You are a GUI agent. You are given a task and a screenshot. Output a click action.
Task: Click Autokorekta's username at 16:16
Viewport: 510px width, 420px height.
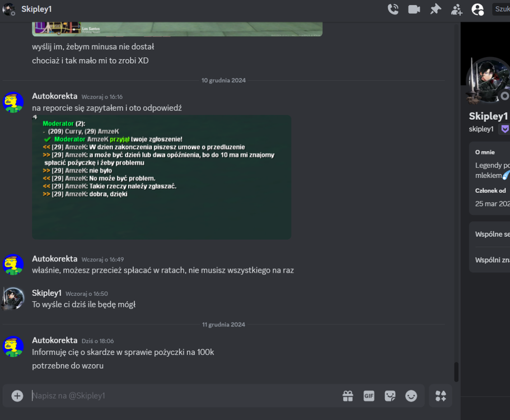tap(55, 96)
